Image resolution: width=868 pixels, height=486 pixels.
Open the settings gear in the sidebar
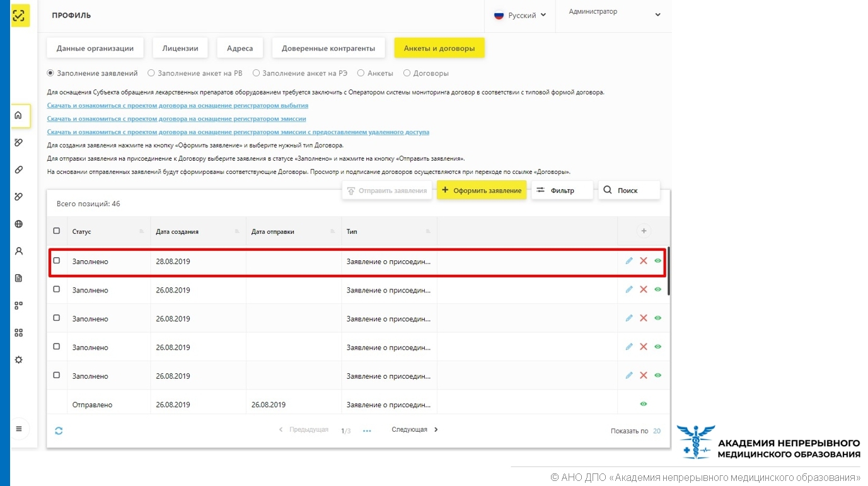click(x=19, y=359)
